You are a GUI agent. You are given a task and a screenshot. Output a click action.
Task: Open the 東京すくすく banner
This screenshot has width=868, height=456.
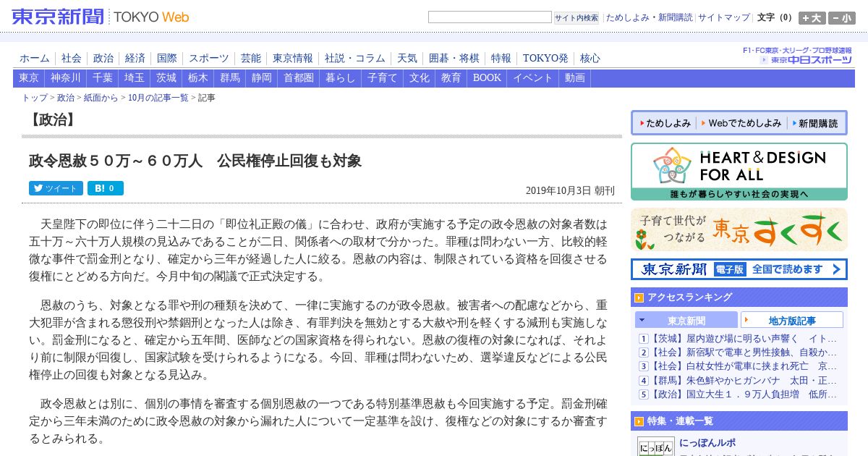click(x=739, y=229)
